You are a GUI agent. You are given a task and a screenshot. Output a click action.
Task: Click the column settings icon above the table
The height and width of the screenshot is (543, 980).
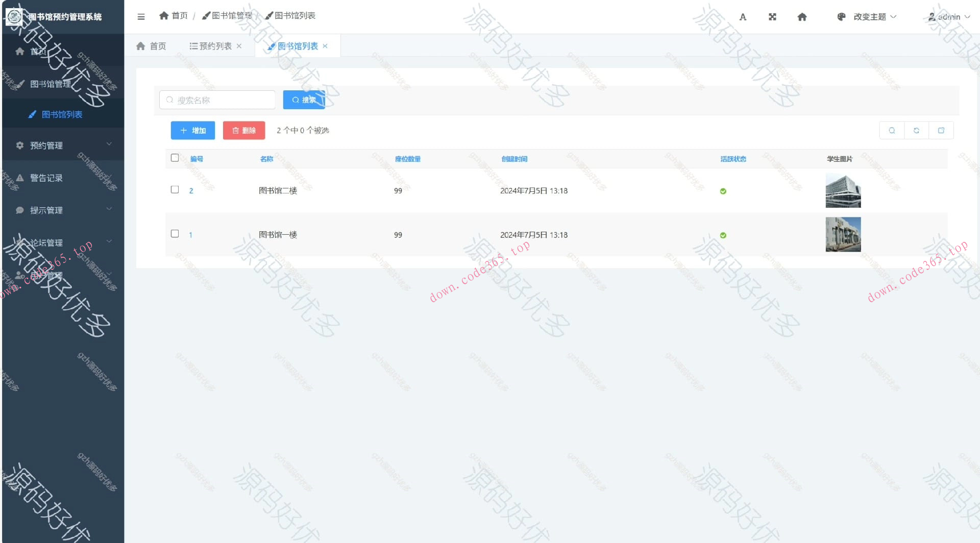click(941, 130)
